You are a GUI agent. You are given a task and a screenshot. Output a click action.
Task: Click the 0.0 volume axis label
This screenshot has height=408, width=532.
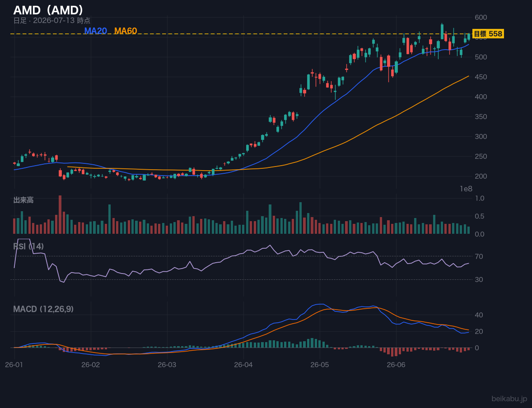coord(480,234)
